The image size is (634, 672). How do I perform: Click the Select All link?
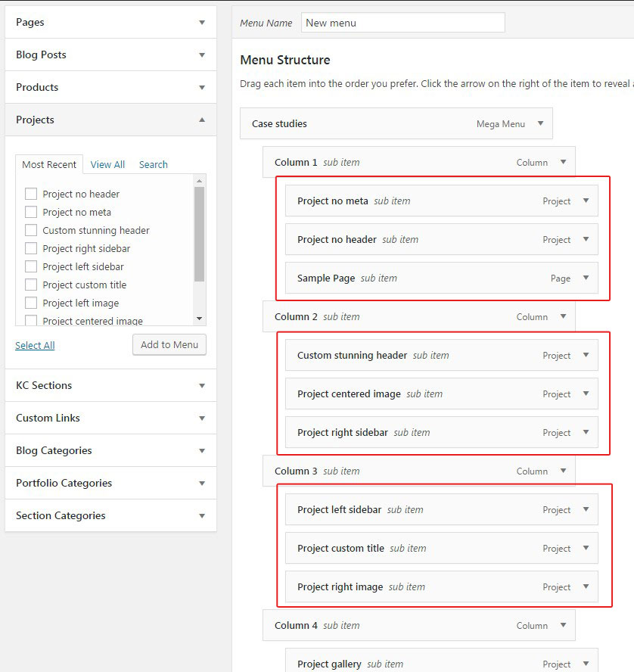[x=35, y=345]
